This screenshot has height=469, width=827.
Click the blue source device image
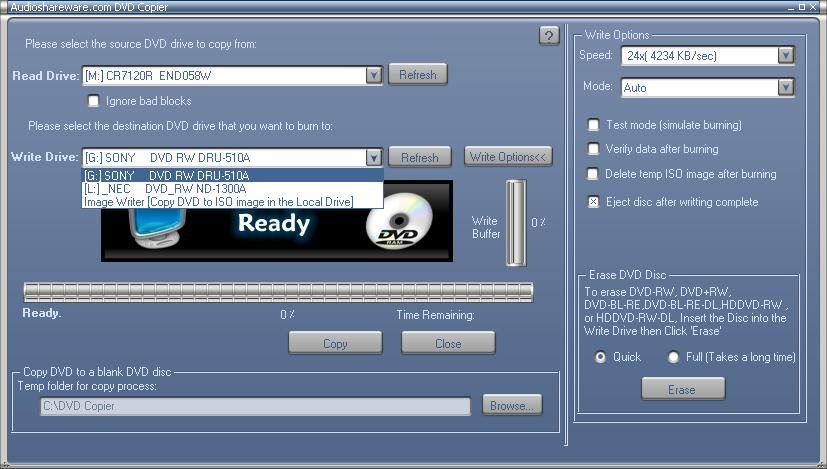pyautogui.click(x=157, y=228)
